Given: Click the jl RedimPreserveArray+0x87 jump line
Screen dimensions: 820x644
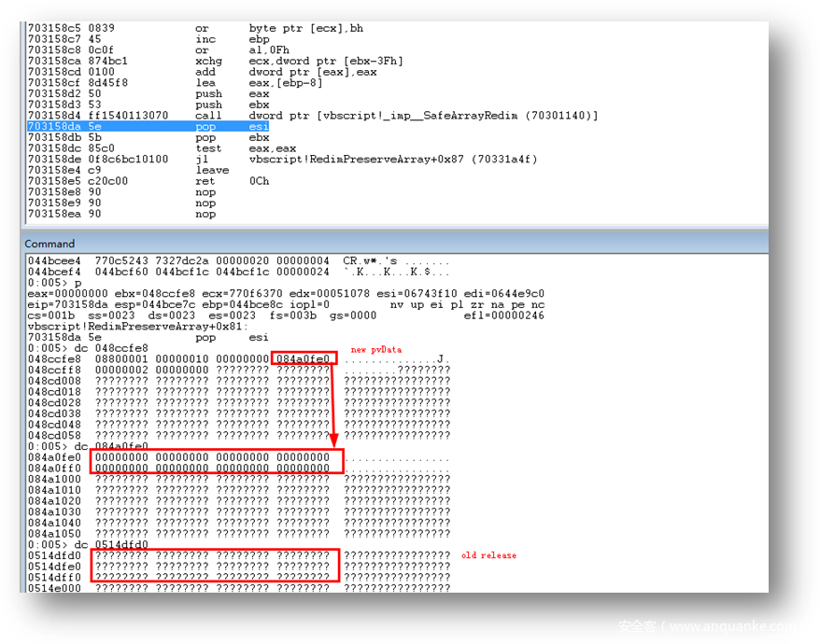Looking at the screenshot, I should 282,160.
